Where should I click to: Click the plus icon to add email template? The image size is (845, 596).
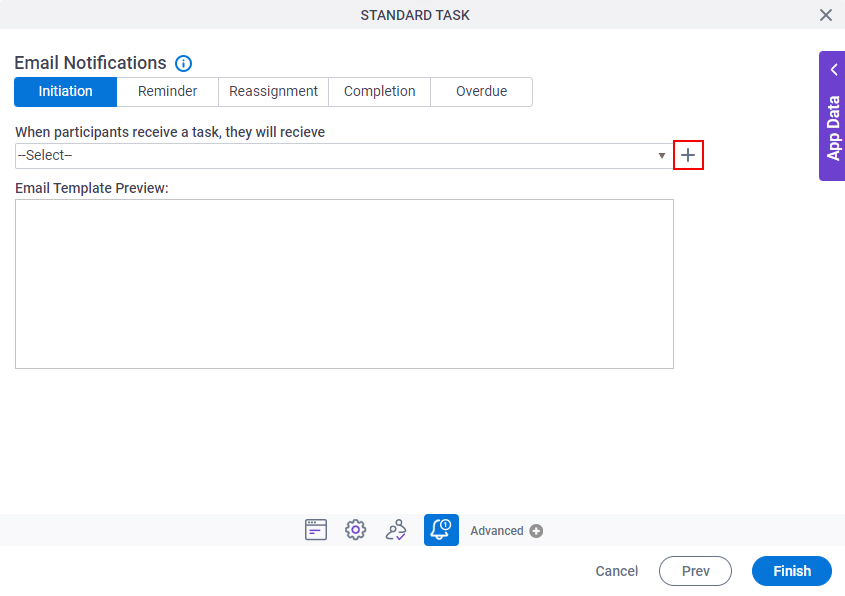(688, 155)
